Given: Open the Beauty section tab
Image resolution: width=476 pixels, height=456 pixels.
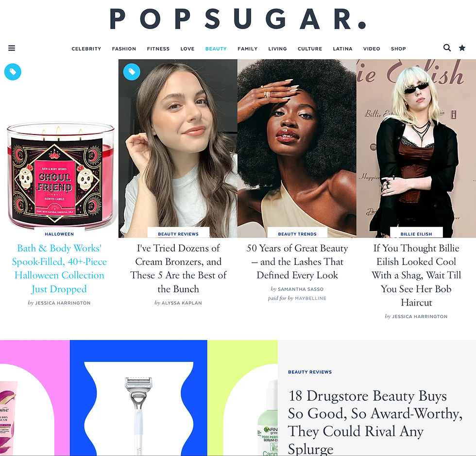Looking at the screenshot, I should coord(216,49).
